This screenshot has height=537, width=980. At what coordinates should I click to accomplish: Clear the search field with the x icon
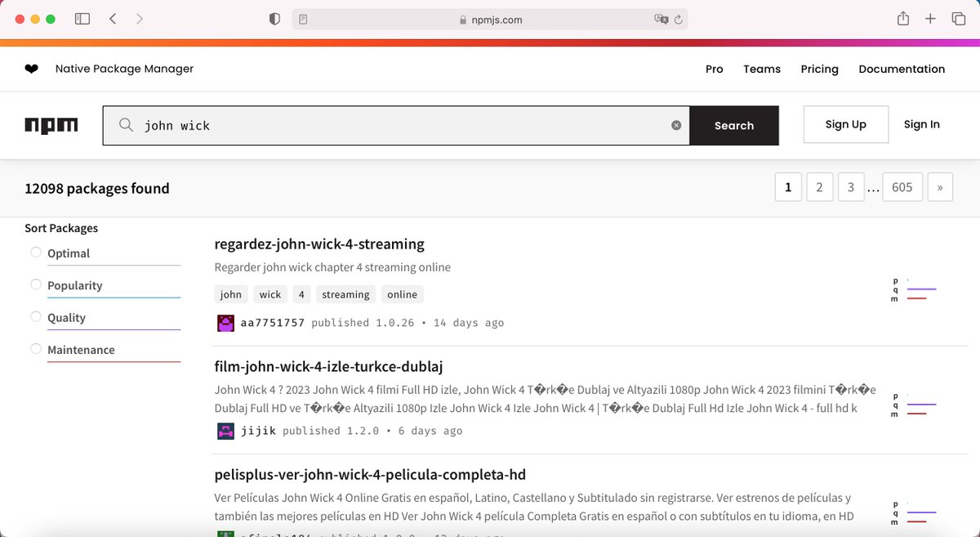[x=676, y=125]
